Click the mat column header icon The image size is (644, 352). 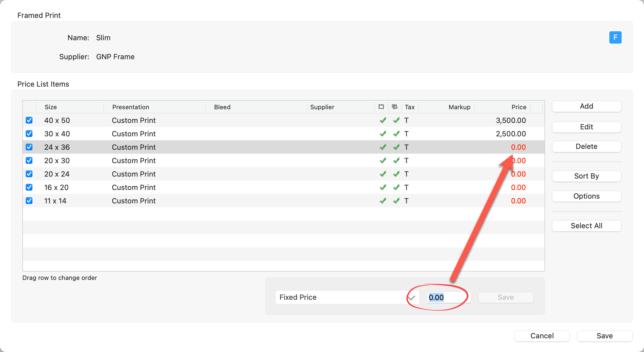pyautogui.click(x=395, y=107)
